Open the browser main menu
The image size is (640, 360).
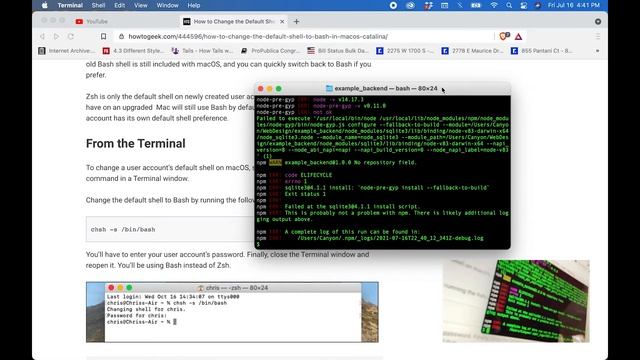tap(598, 36)
